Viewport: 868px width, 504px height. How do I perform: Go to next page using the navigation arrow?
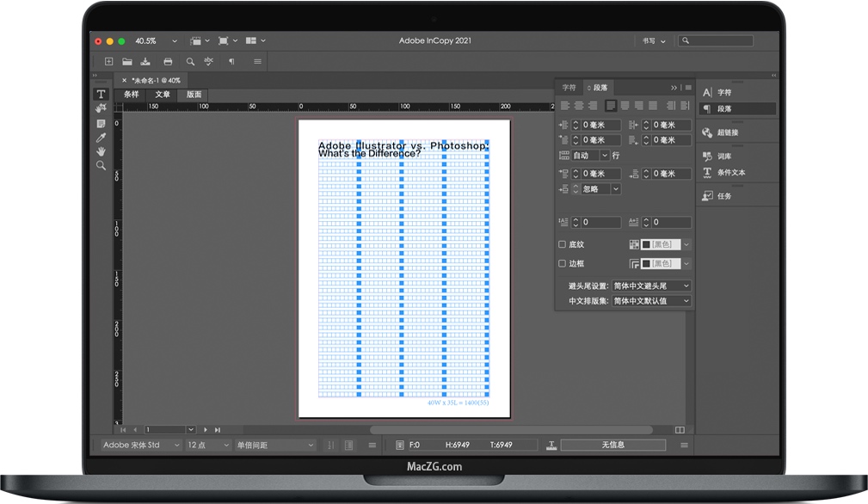(206, 429)
